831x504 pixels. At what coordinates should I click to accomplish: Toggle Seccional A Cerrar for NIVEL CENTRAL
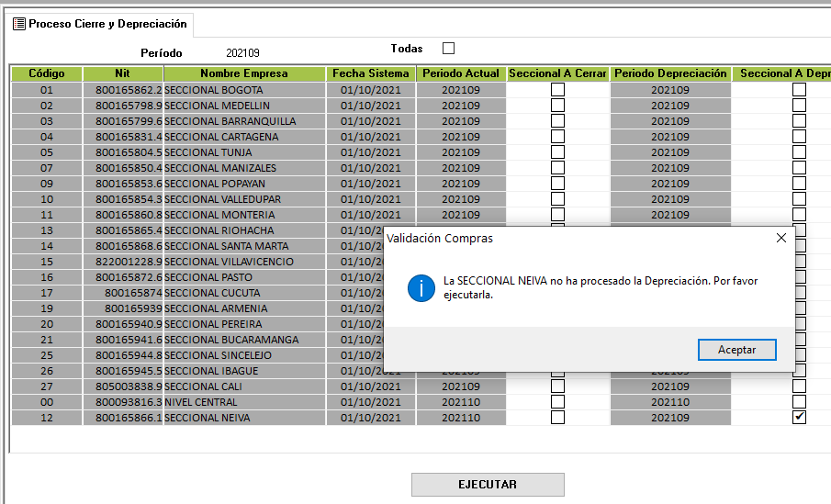(x=557, y=402)
